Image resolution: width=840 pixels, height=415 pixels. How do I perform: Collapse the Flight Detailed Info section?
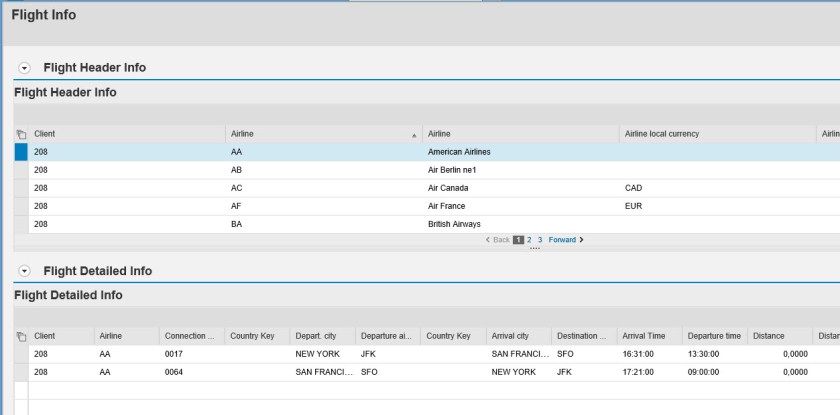tap(25, 271)
